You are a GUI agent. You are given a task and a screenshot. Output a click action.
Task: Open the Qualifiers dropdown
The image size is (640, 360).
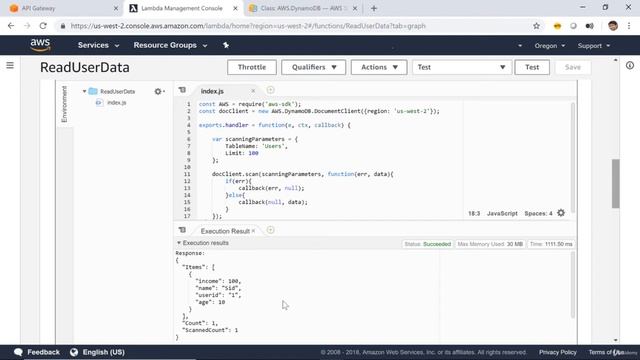313,67
